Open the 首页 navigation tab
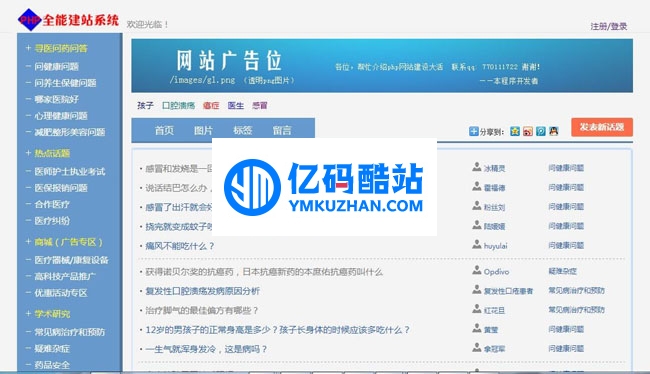650x374 pixels. [164, 131]
